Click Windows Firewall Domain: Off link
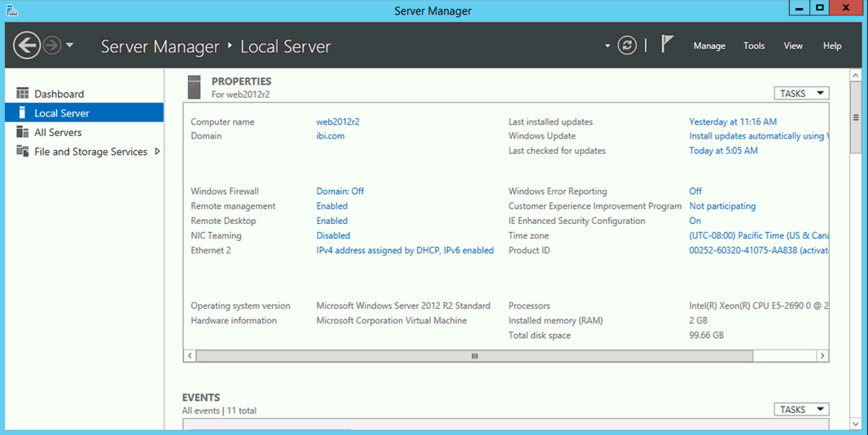868x435 pixels. tap(340, 191)
